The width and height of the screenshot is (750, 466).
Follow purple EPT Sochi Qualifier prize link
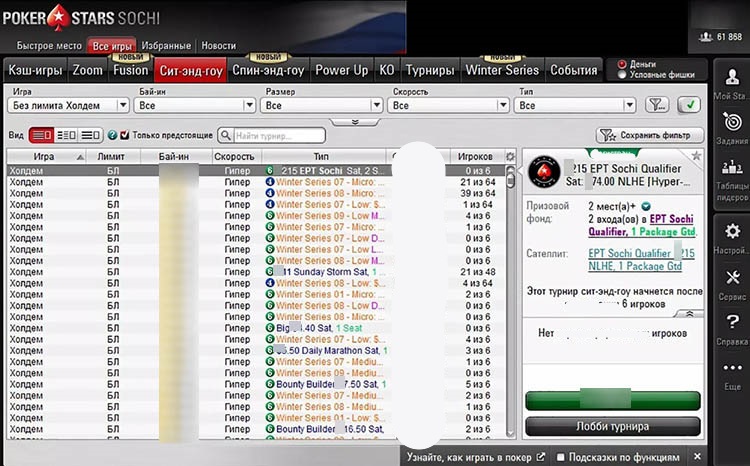coord(642,225)
